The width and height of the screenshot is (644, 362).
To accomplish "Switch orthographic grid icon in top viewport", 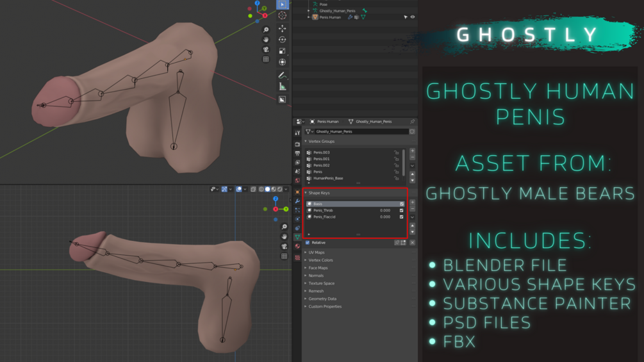I will (x=266, y=60).
